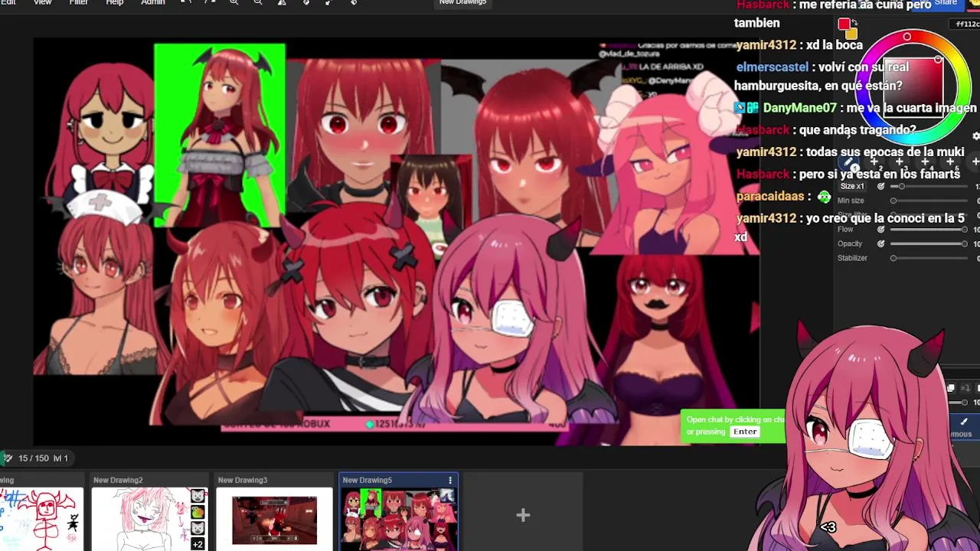Click top cat avatar on New Drawing2
The width and height of the screenshot is (980, 551).
(198, 497)
